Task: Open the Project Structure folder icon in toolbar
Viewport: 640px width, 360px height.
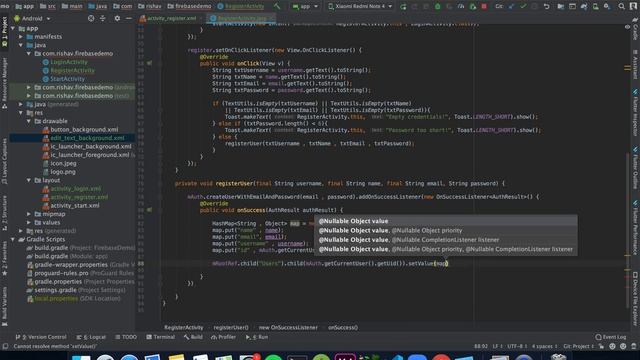Action: 560,7
